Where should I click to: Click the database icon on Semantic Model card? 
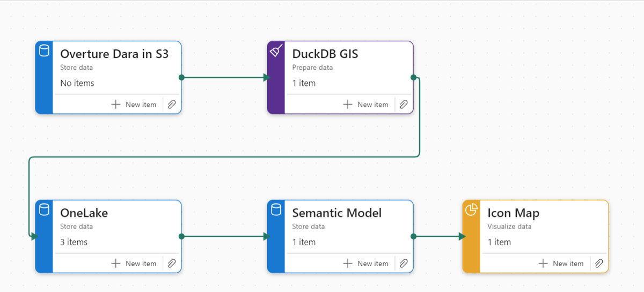(x=276, y=209)
